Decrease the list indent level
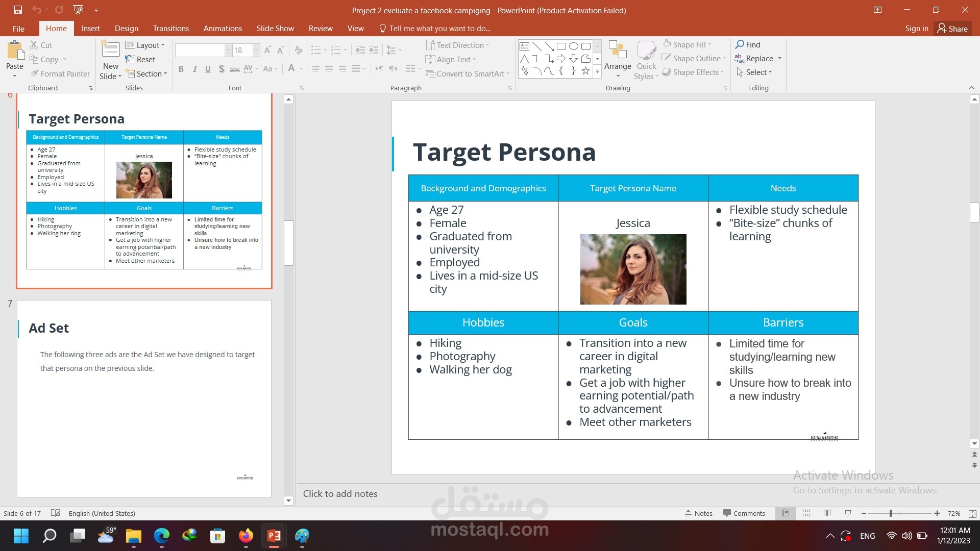This screenshot has width=980, height=551. coord(360,50)
